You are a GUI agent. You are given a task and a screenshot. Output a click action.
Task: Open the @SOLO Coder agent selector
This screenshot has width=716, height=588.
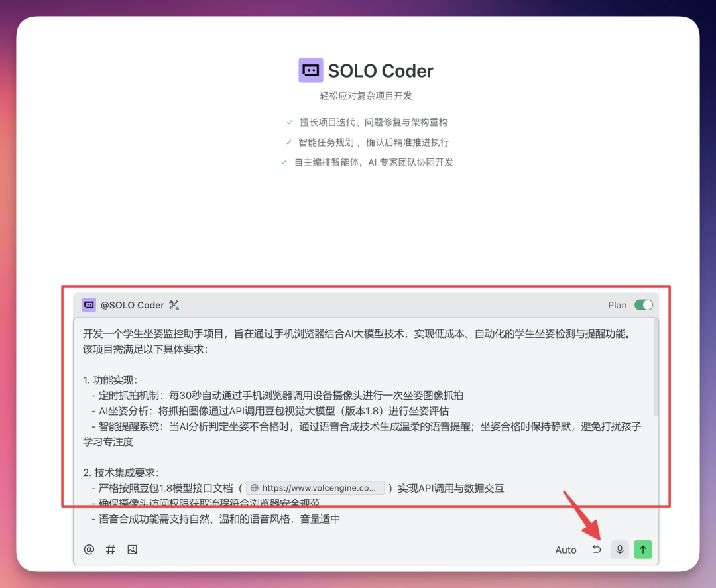click(x=132, y=305)
